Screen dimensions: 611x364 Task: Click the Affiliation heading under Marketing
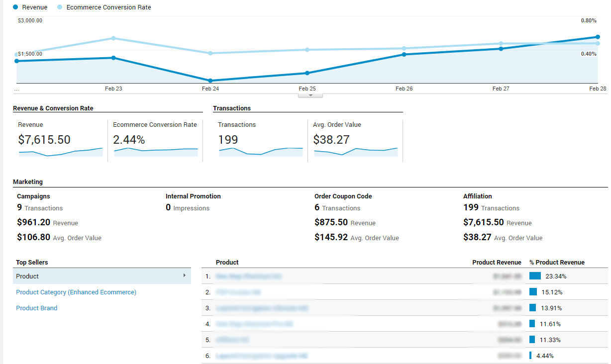478,196
